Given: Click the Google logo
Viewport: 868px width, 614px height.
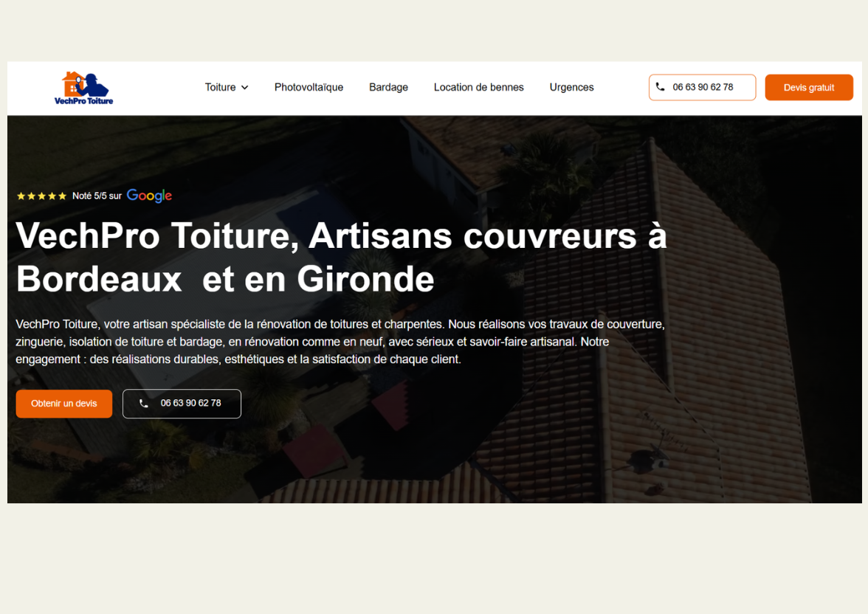Looking at the screenshot, I should 149,196.
